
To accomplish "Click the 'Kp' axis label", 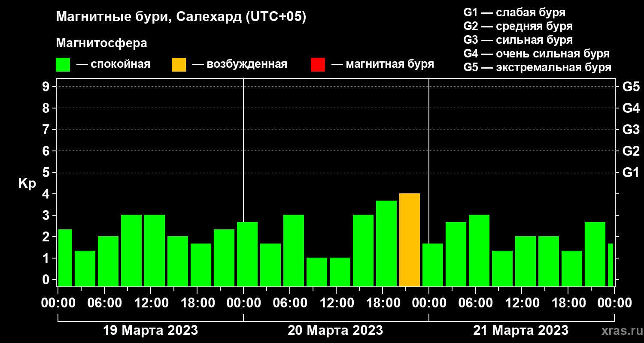I will tap(27, 183).
